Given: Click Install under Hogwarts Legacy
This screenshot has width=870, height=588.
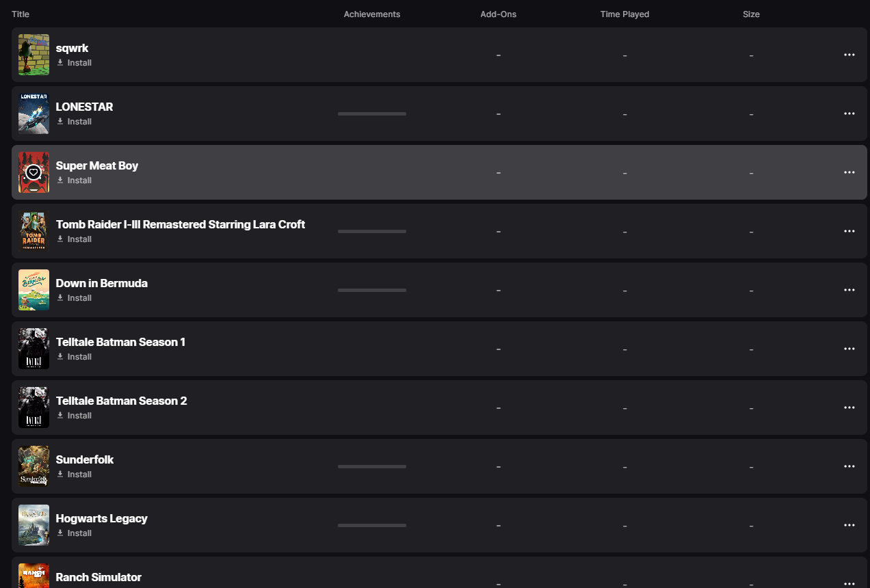Looking at the screenshot, I should [x=74, y=533].
